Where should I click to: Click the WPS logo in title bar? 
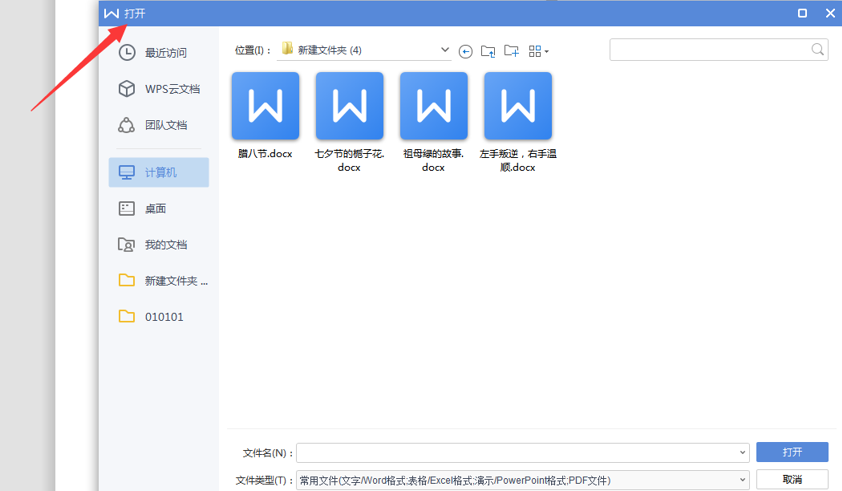click(x=111, y=13)
